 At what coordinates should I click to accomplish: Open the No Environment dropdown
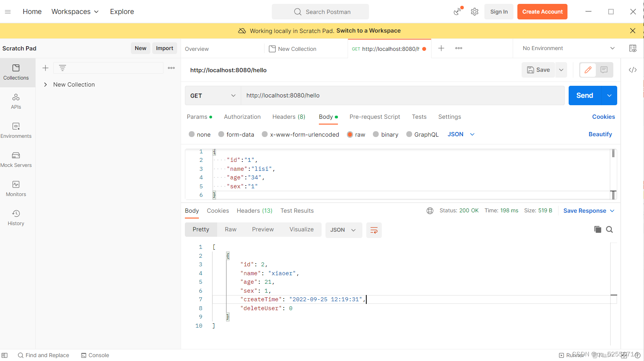569,48
